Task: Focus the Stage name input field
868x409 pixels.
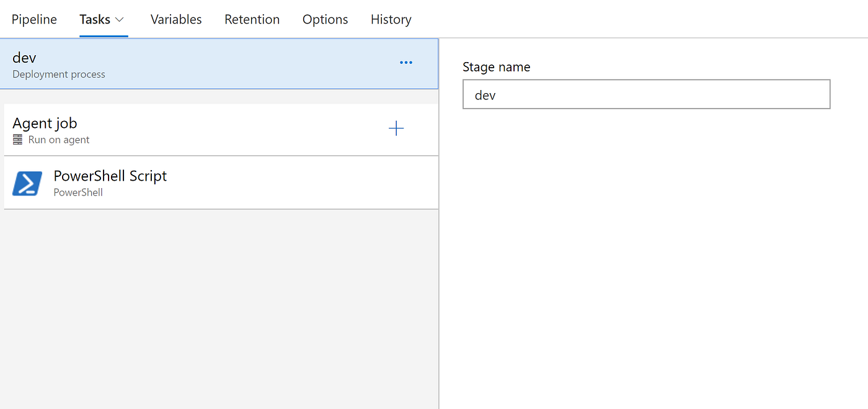Action: pos(646,94)
